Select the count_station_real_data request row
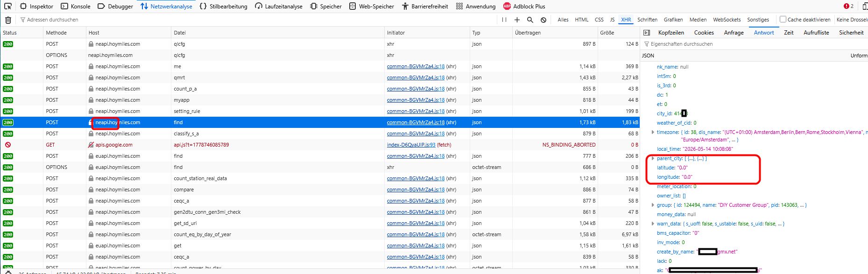Viewport: 868px width, 274px height. click(x=320, y=178)
